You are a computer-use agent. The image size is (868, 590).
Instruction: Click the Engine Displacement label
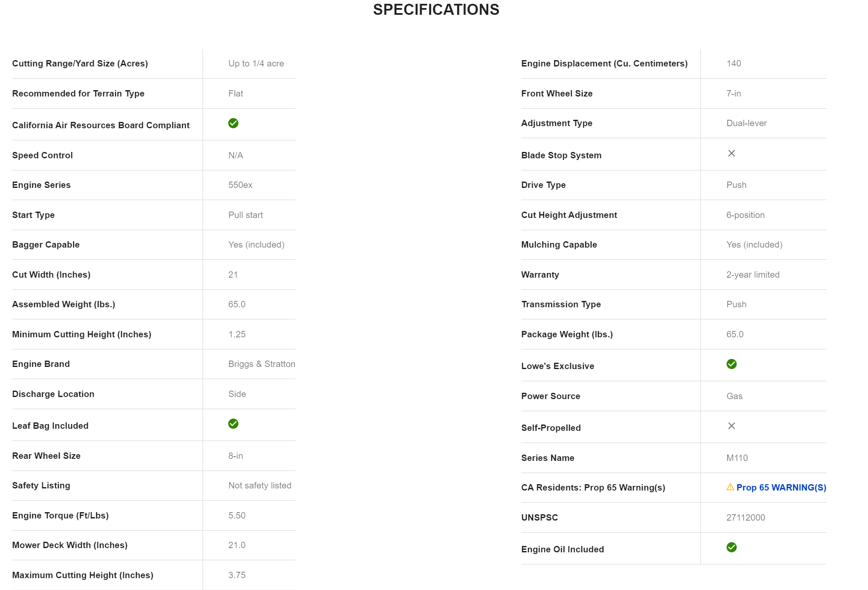point(604,63)
